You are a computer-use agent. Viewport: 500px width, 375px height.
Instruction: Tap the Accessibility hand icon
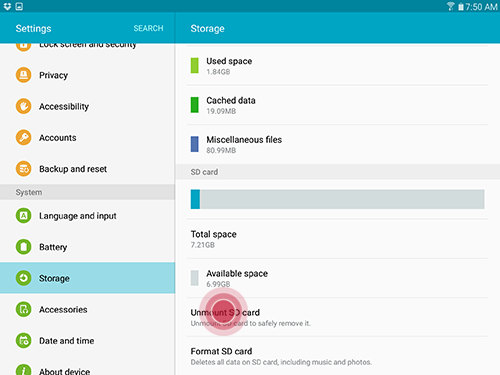(x=23, y=106)
